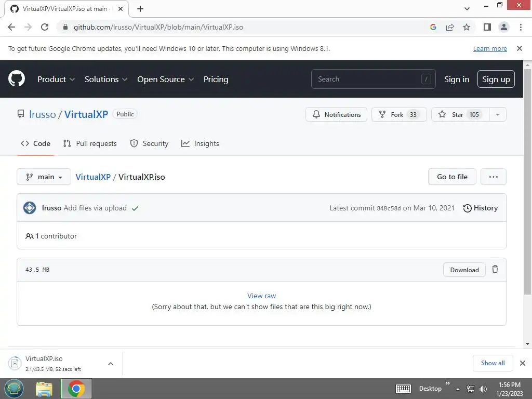
Task: Open the VirtualXP repository title link
Action: tap(86, 114)
